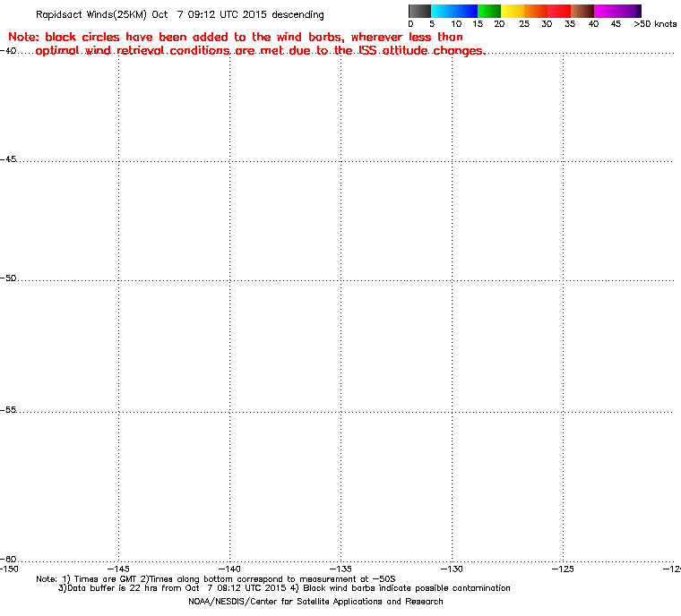Click footer note 'Times are GMT'

point(106,579)
